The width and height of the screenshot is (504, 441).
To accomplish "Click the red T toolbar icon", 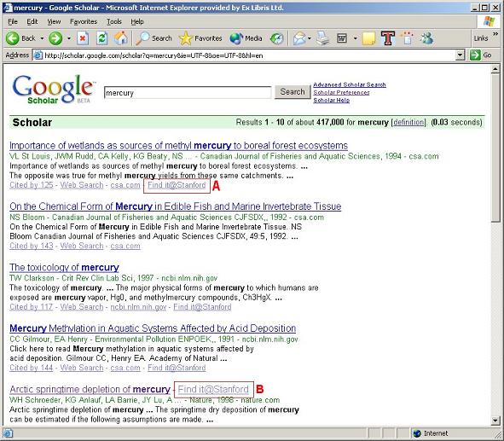I will (388, 38).
